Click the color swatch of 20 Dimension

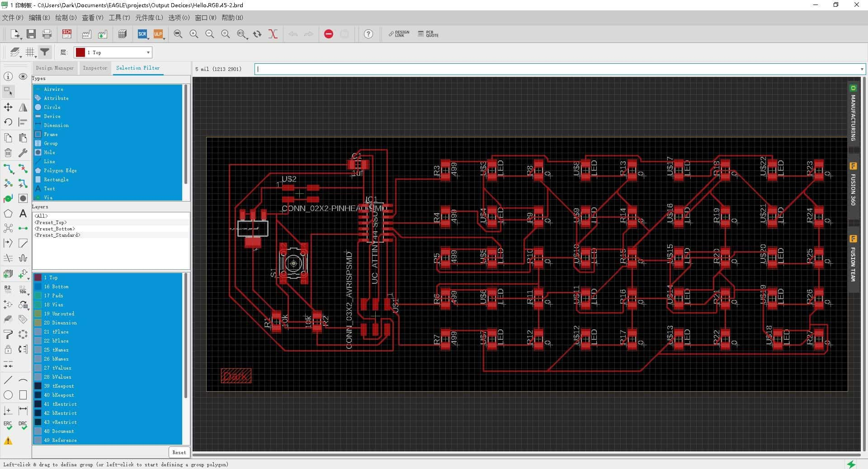pos(38,323)
